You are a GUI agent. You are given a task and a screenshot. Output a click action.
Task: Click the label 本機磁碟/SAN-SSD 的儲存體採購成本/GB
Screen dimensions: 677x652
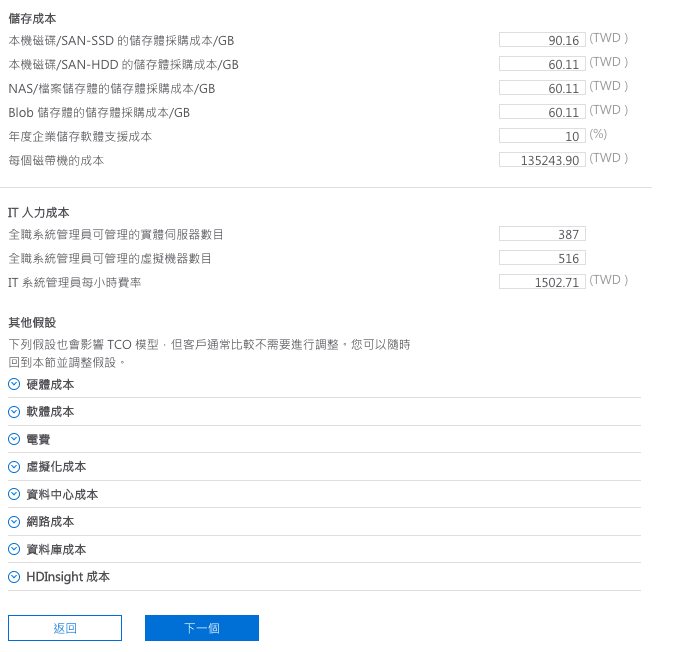click(121, 41)
